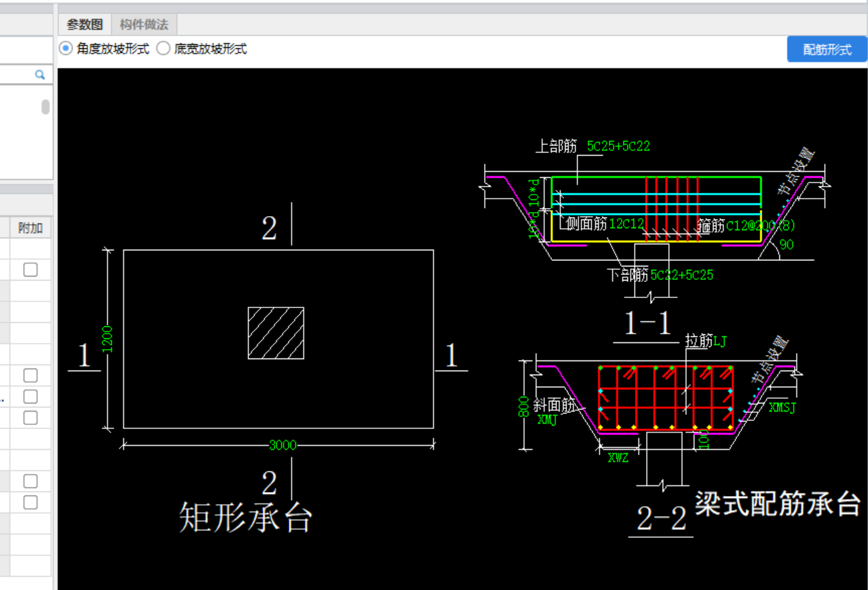Click the 附加 column header

30,228
